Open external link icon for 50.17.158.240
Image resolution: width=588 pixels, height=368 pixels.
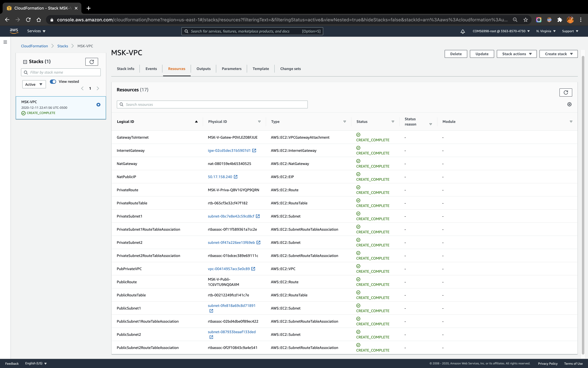235,177
